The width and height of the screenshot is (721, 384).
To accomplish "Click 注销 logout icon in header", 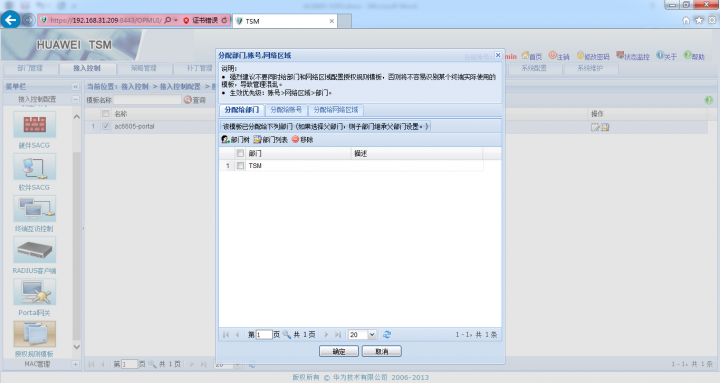I will [553, 56].
